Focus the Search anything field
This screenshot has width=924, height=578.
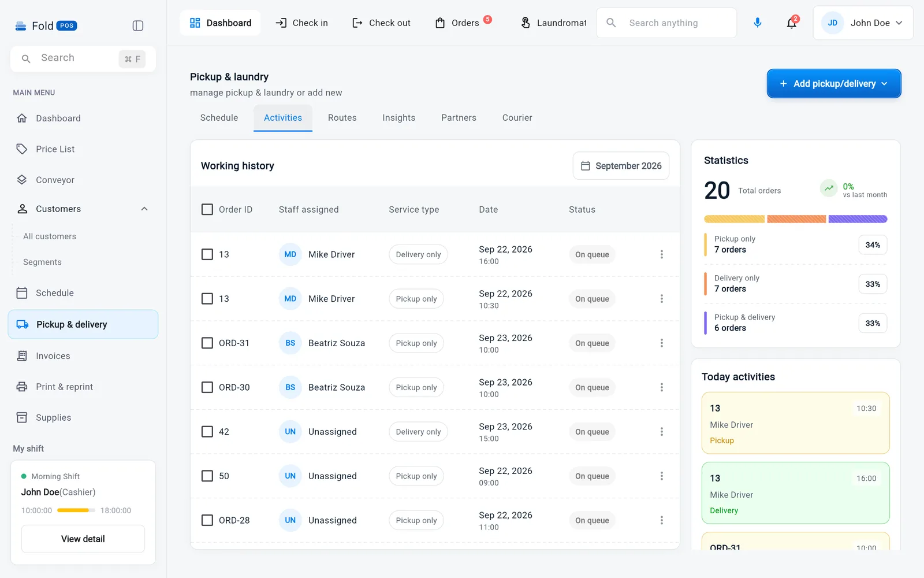(666, 23)
